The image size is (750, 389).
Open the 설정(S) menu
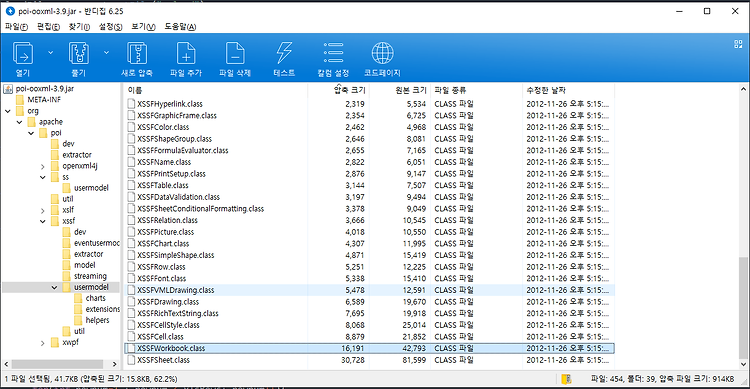click(110, 27)
